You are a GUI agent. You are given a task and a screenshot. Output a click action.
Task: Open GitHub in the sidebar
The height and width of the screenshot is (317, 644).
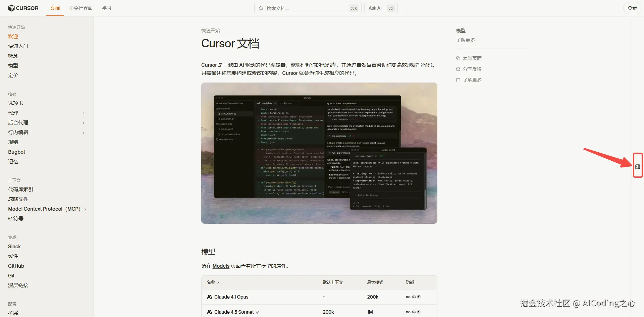[16, 266]
